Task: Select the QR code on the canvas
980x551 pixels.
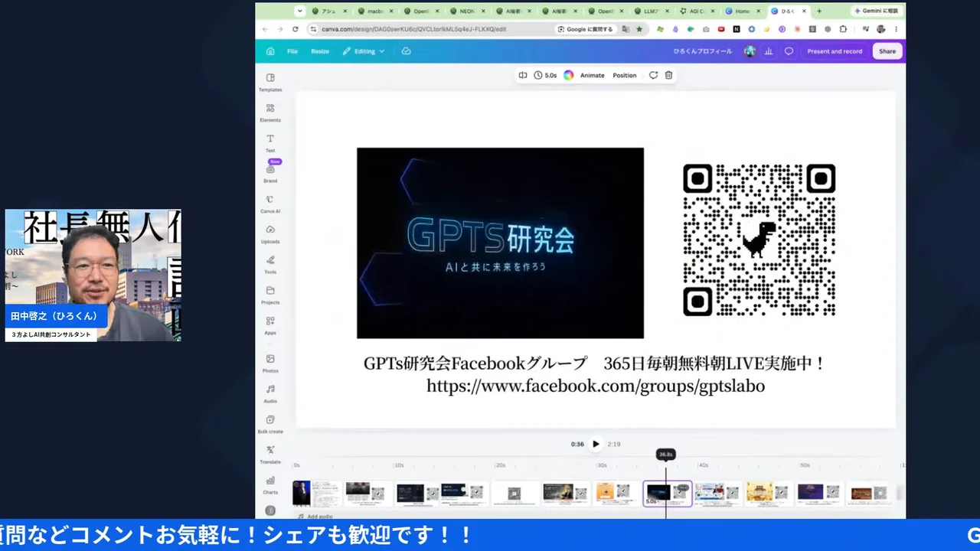Action: click(759, 240)
